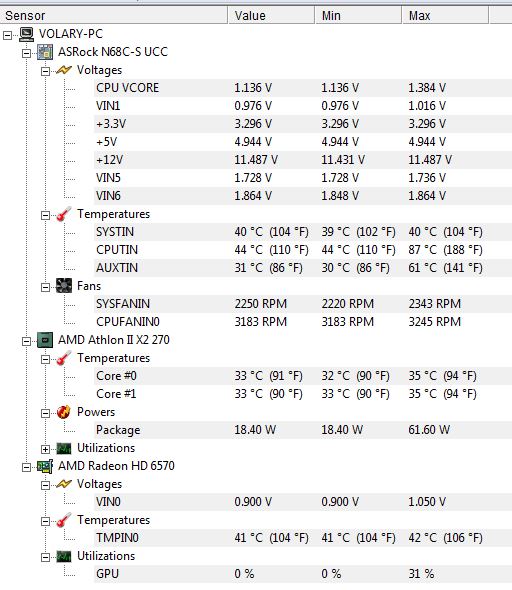
Task: Click the Sensor column header
Action: click(x=114, y=16)
